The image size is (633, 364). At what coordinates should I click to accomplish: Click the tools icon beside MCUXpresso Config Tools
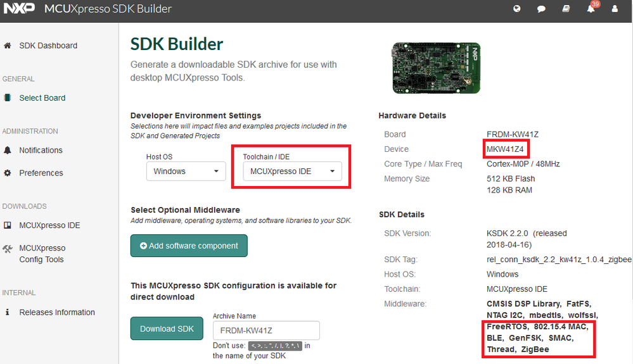click(x=7, y=249)
